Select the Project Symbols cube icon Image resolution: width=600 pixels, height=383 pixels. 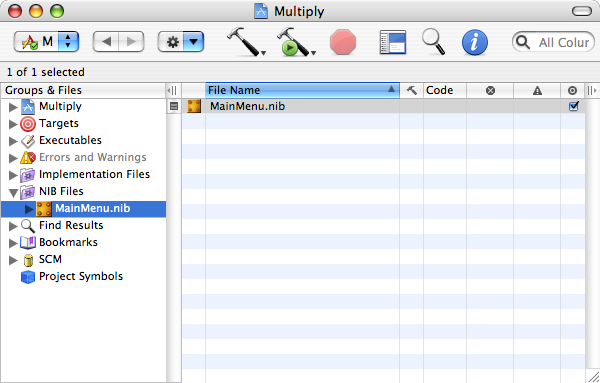[x=28, y=277]
